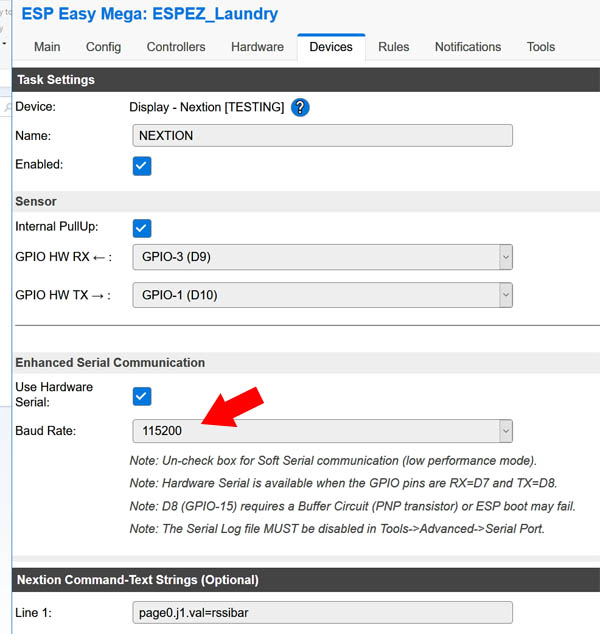600x634 pixels.
Task: Click the Line 1 command text field
Action: coord(322,613)
